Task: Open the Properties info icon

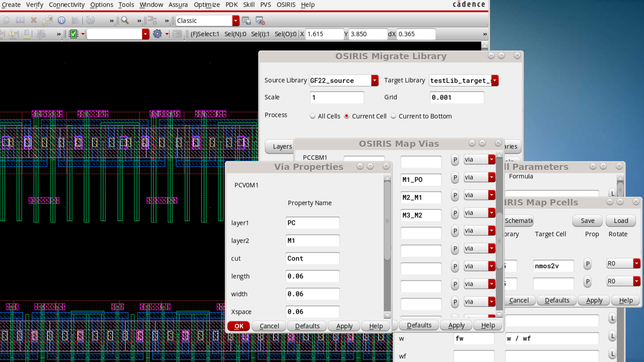Action: 61,20
